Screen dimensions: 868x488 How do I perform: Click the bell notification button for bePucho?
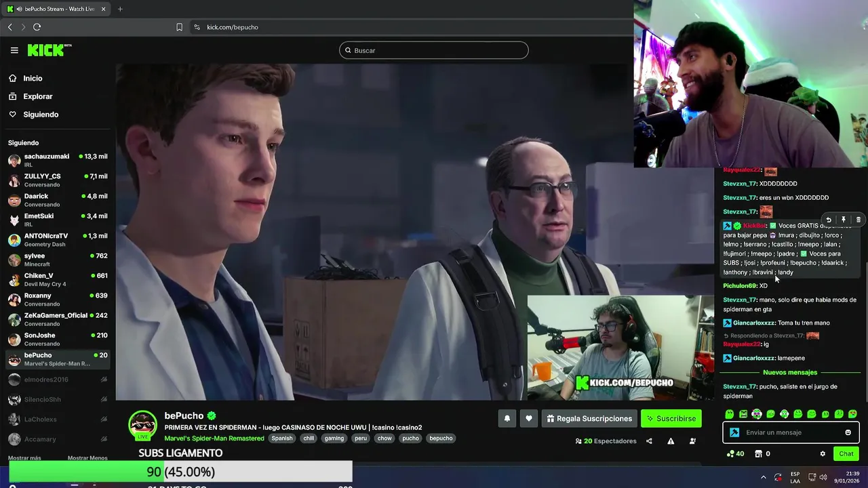[x=507, y=419]
